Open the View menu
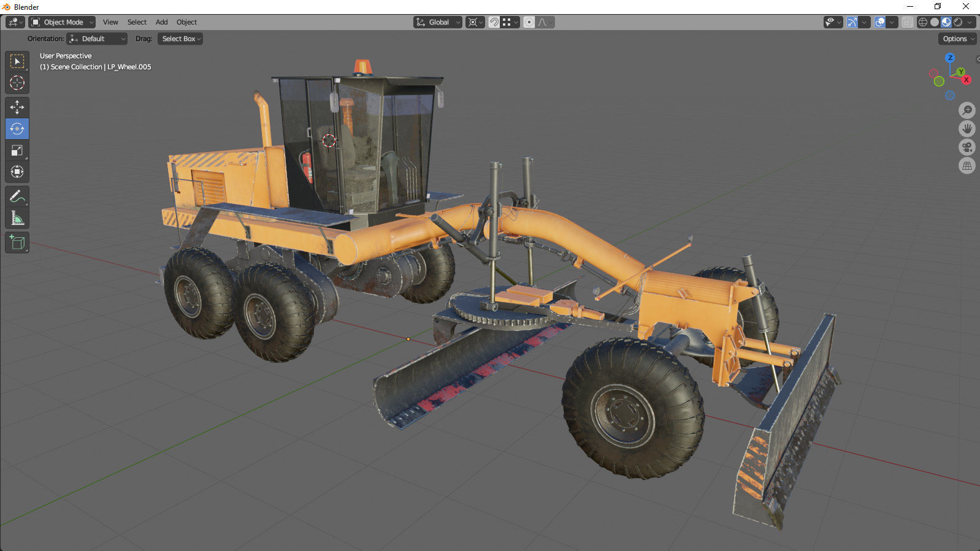 point(110,22)
